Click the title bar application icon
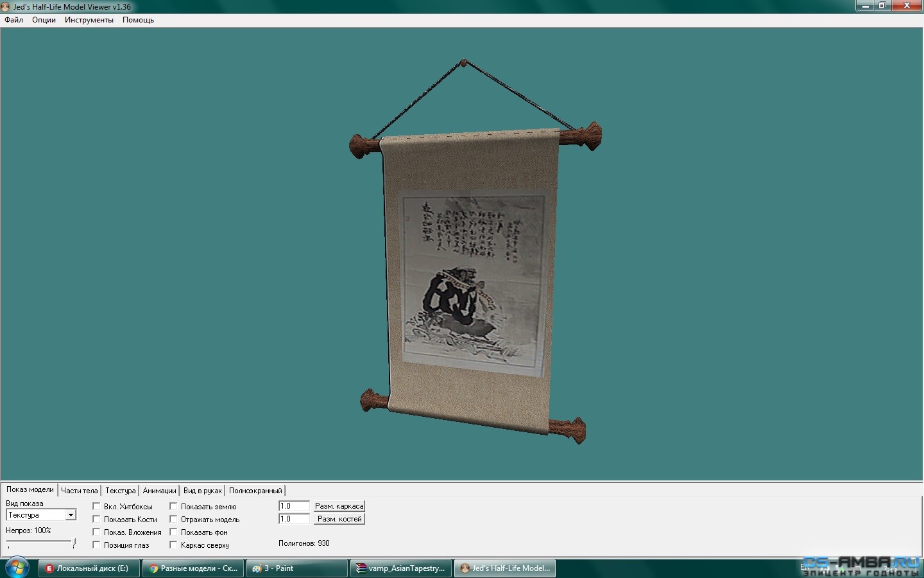Screen dimensions: 924x578 6,6
